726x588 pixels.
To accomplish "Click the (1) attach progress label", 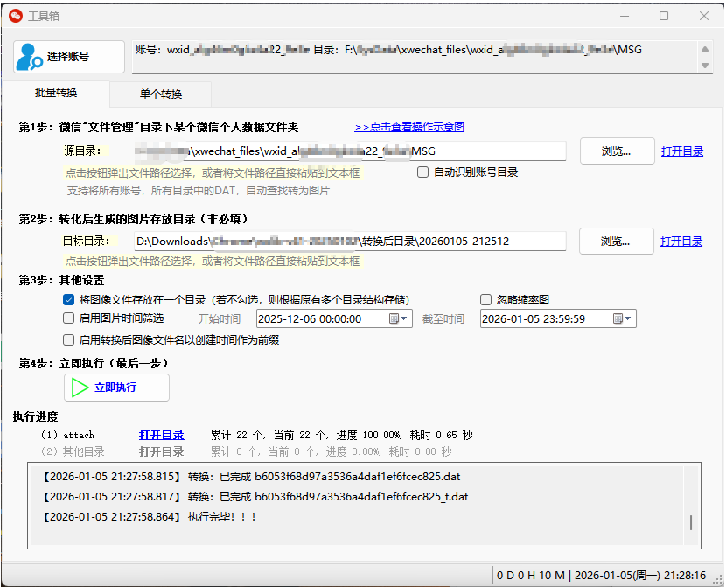I will click(x=67, y=435).
